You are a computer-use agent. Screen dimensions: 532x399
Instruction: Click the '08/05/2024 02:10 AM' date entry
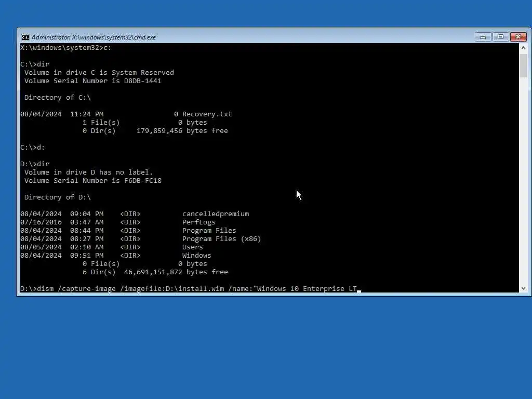point(62,247)
